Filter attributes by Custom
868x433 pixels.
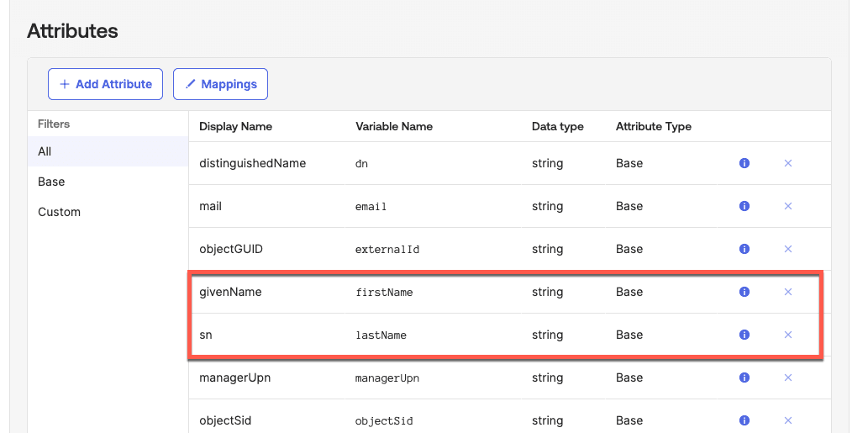click(59, 212)
